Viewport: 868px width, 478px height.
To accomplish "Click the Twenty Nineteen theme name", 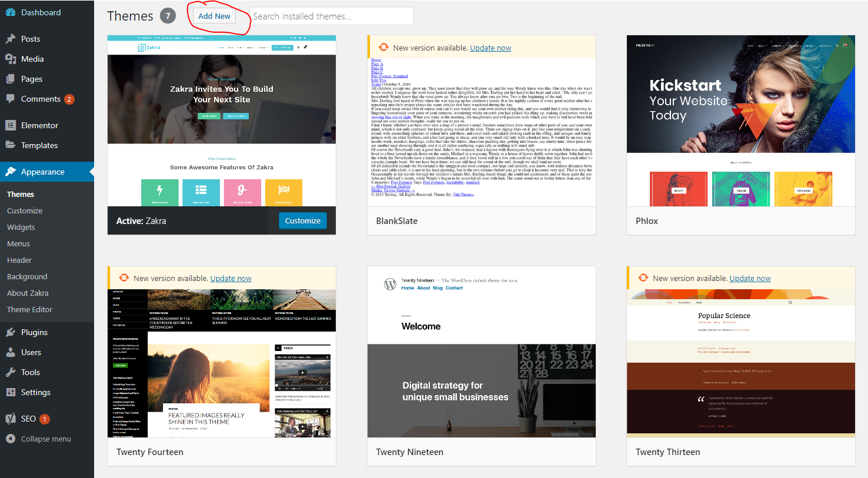I will click(x=410, y=452).
